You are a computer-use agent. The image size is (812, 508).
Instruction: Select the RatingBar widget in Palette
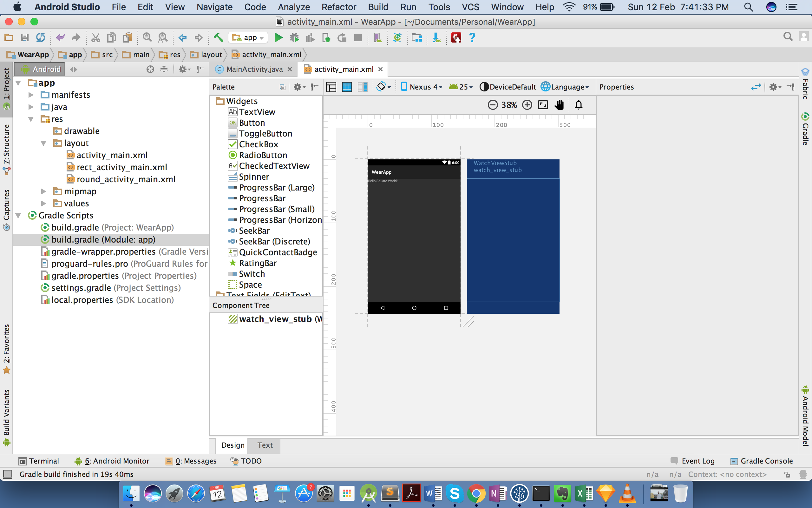tap(252, 263)
